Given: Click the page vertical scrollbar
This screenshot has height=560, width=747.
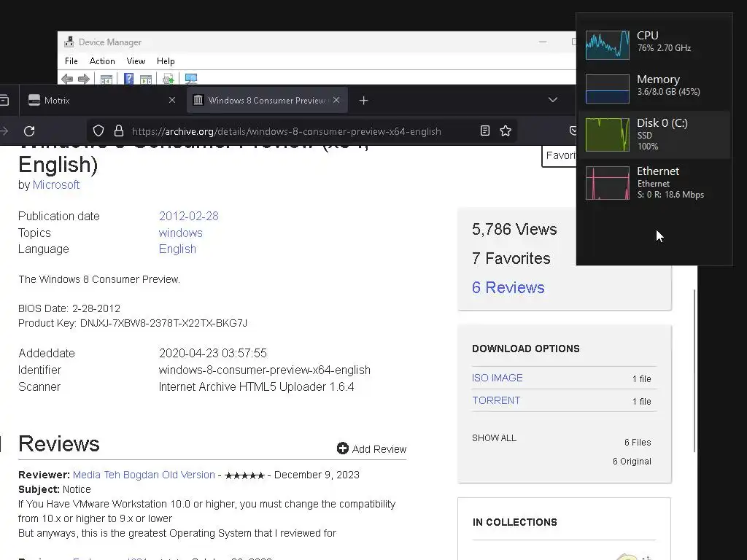Looking at the screenshot, I should tap(695, 371).
